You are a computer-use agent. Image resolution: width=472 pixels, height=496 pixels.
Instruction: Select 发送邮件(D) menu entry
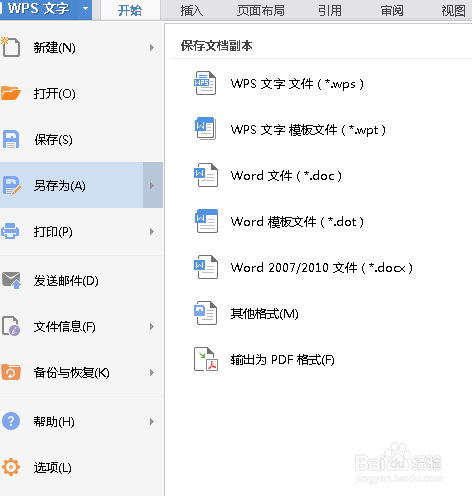pyautogui.click(x=81, y=280)
